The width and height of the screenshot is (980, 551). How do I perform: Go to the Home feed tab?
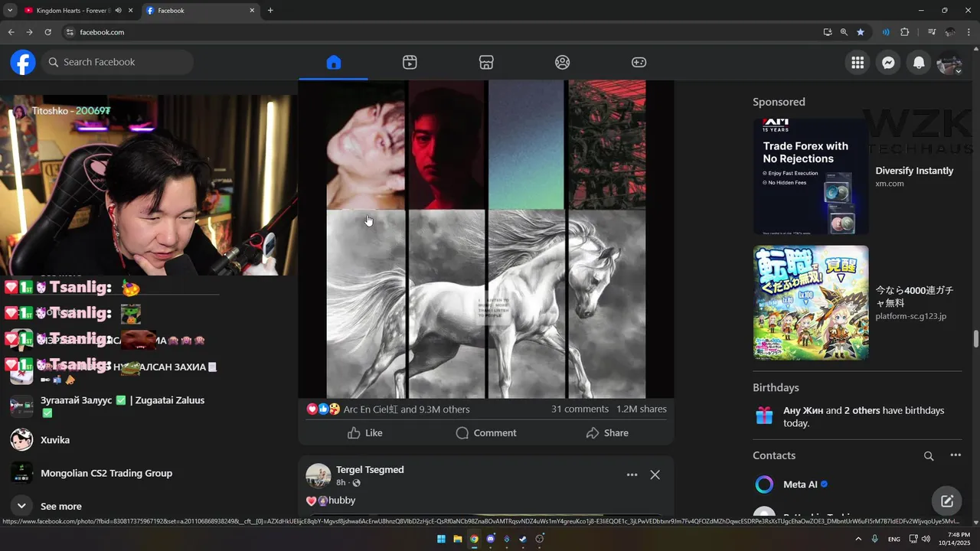point(333,62)
